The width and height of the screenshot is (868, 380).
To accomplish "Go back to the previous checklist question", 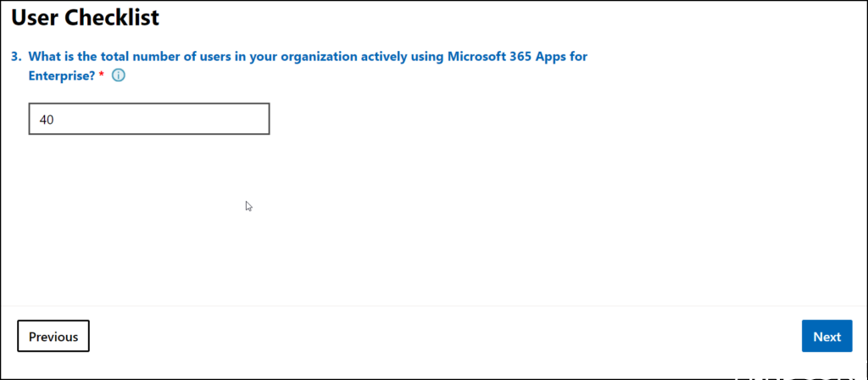I will click(x=53, y=336).
